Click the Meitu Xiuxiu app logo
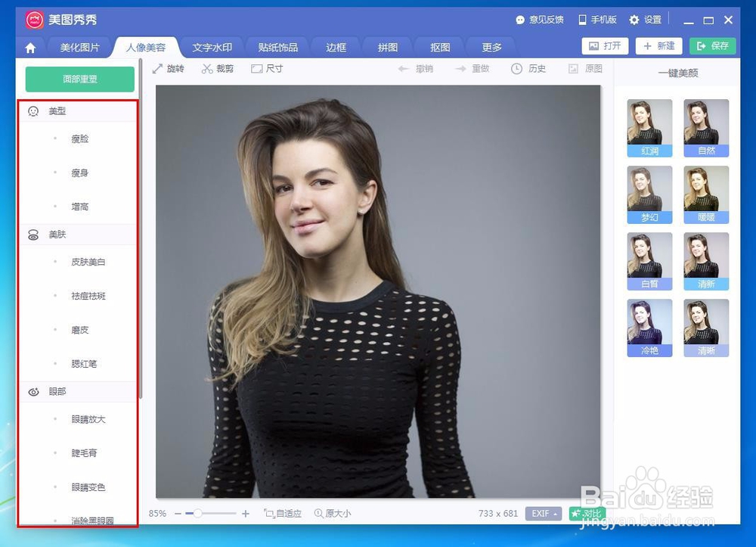The image size is (756, 547). (x=34, y=20)
